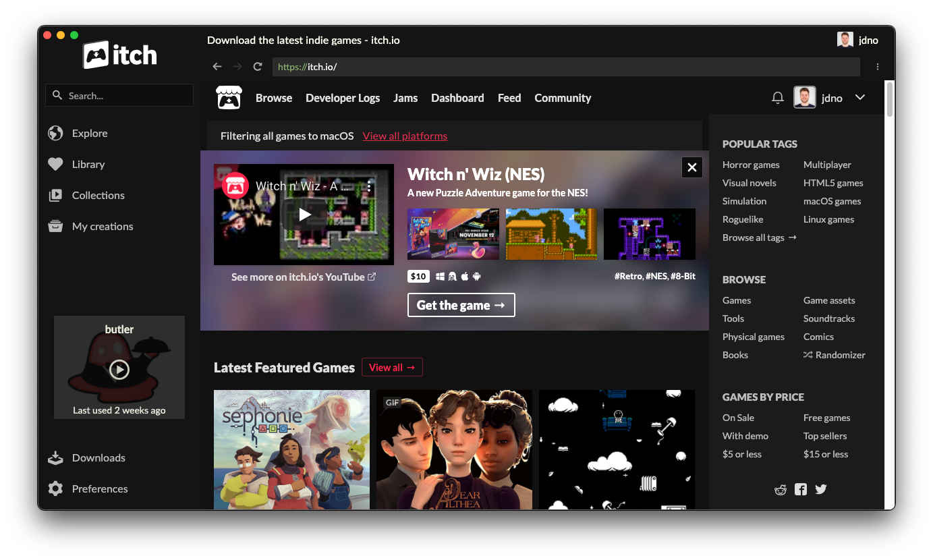This screenshot has width=933, height=560.
Task: Go to the Dashboard nav item
Action: (x=457, y=98)
